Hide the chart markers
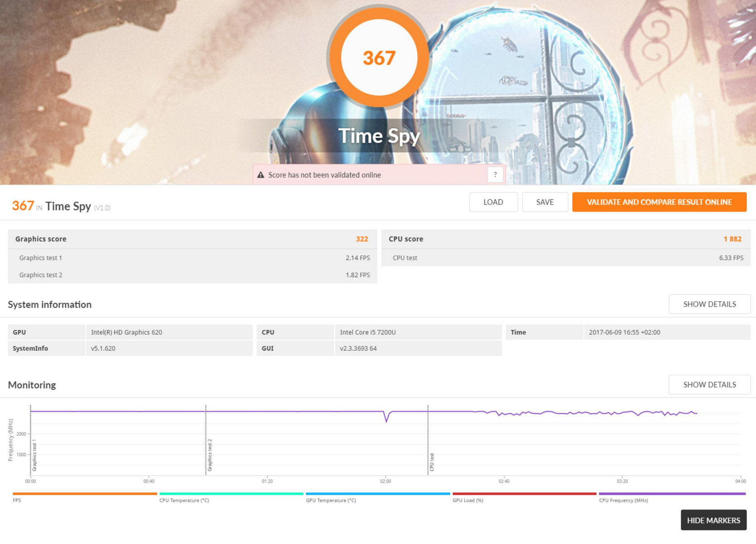 click(713, 520)
